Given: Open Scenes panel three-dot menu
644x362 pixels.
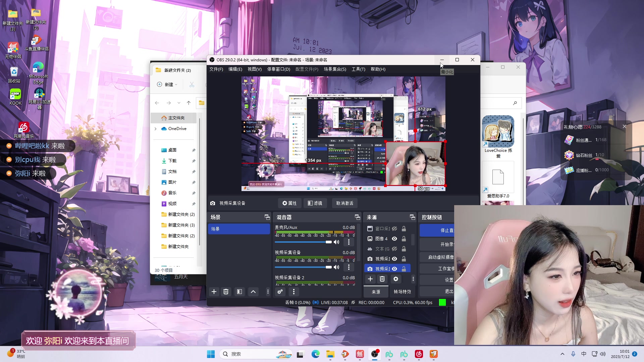Looking at the screenshot, I should click(x=268, y=292).
